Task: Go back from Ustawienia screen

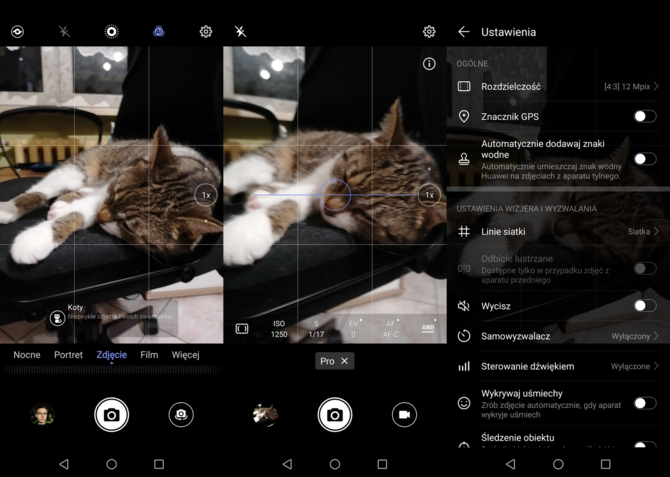Action: point(464,32)
